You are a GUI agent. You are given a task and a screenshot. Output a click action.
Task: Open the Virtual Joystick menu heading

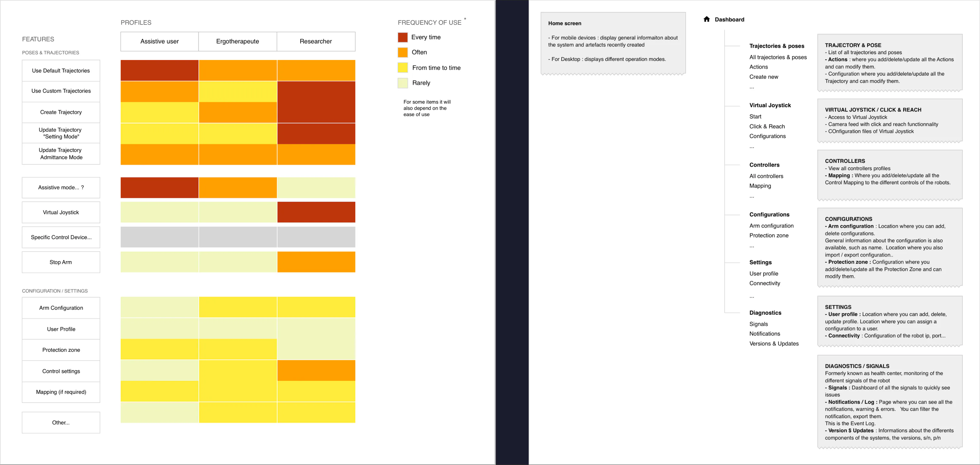pos(770,105)
